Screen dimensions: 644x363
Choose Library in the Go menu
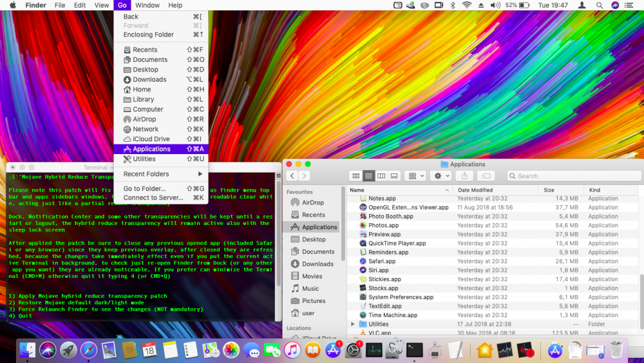pos(161,99)
